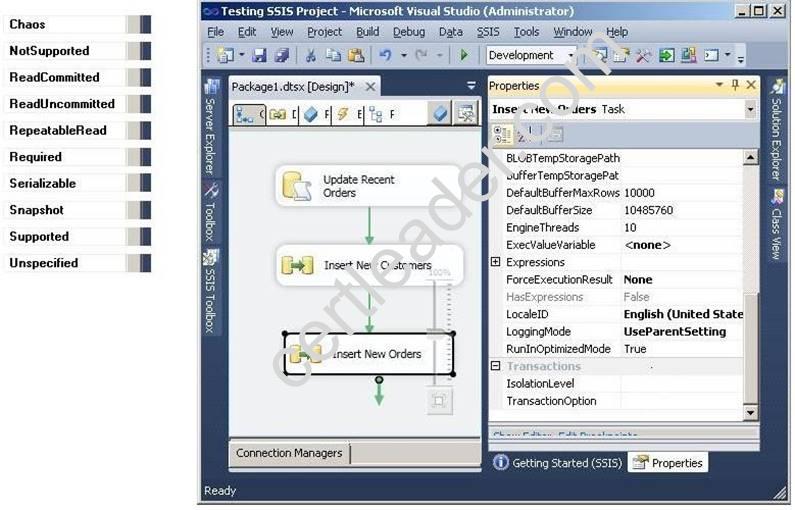Viewport: 795px width, 510px height.
Task: Open the New Project dropdown arrow
Action: [242, 55]
